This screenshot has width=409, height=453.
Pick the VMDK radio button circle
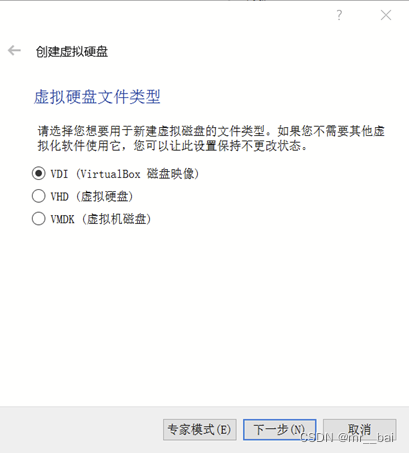[39, 219]
